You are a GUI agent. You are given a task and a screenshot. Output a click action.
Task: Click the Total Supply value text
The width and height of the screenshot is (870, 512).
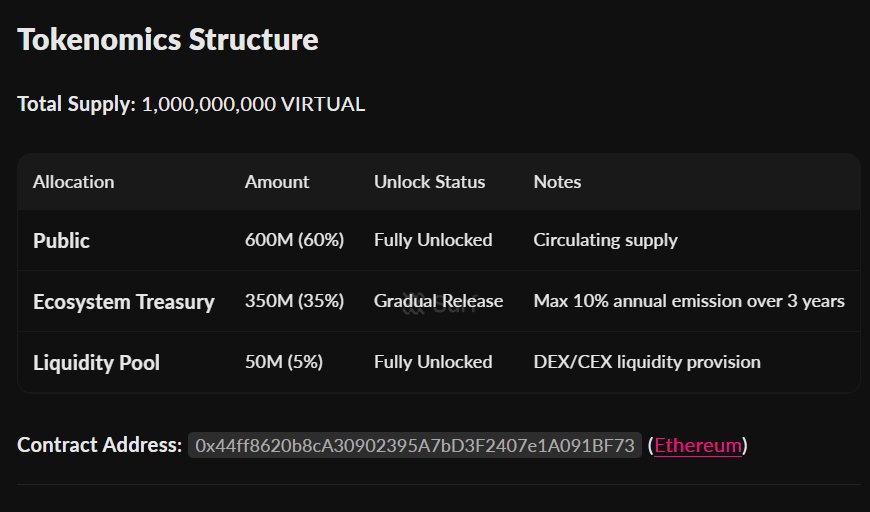click(x=253, y=104)
